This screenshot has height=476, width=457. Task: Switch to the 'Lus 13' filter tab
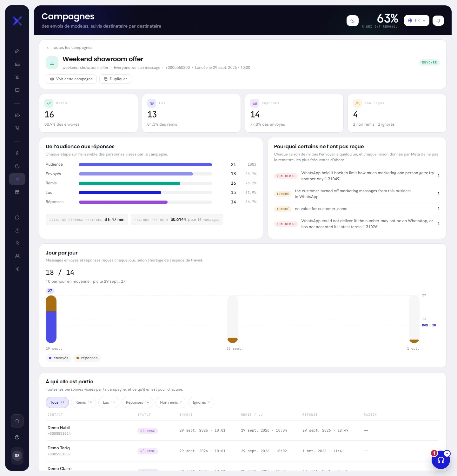(109, 402)
